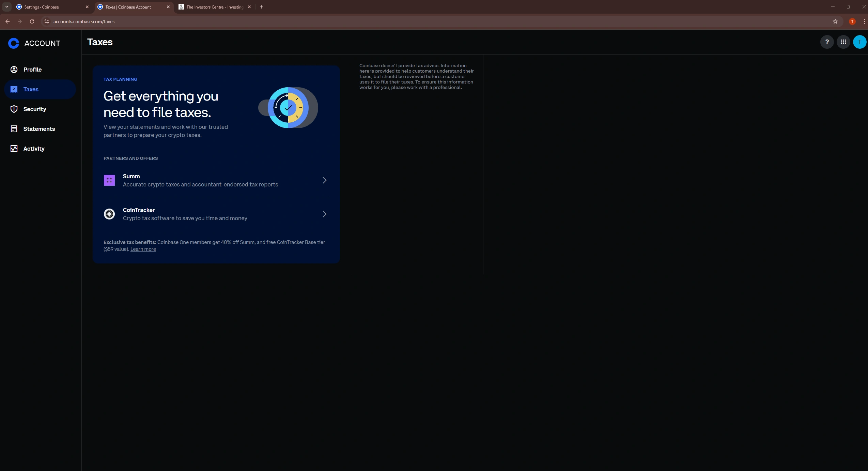Screen dimensions: 868x471
Task: Open Security via its shield icon
Action: point(14,109)
